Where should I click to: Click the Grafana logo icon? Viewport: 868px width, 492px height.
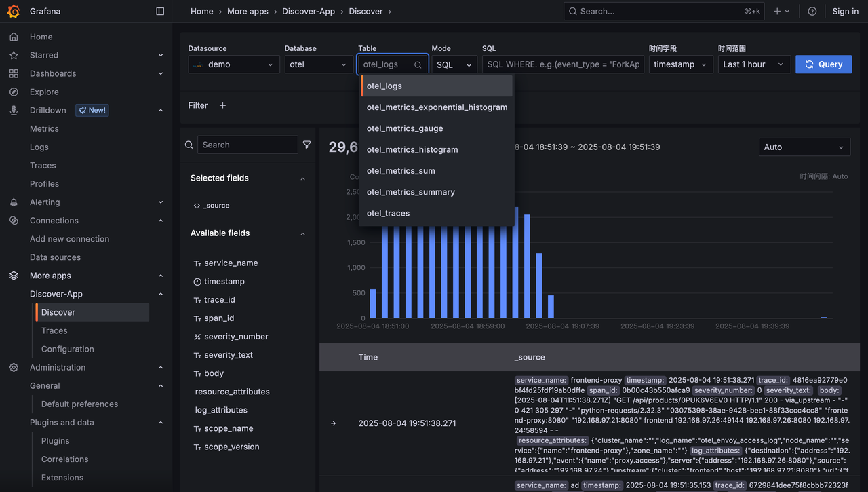click(14, 11)
